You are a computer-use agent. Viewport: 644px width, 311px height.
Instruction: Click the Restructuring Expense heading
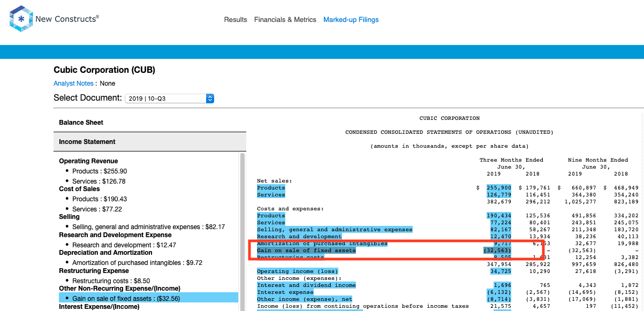[93, 271]
